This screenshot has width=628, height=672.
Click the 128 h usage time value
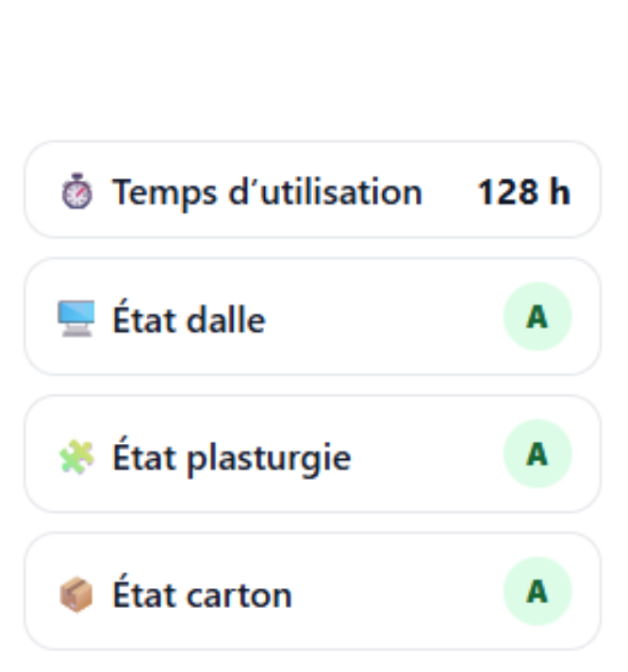coord(523,192)
